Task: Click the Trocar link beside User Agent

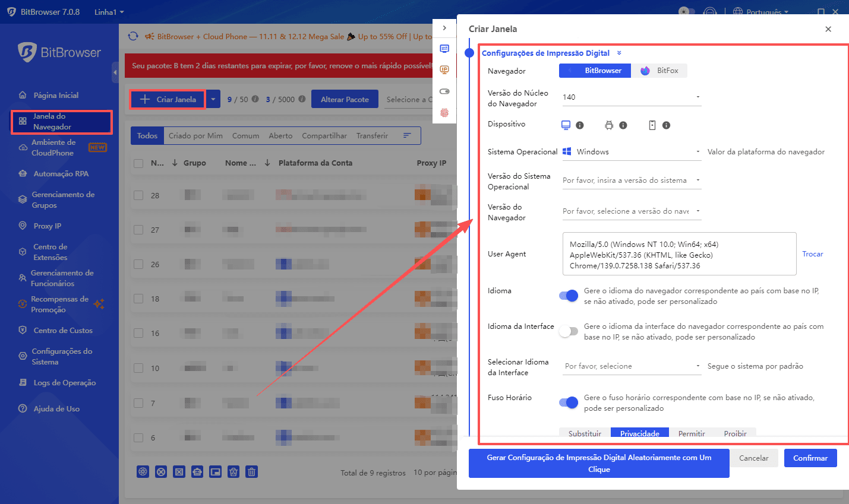Action: click(x=812, y=254)
